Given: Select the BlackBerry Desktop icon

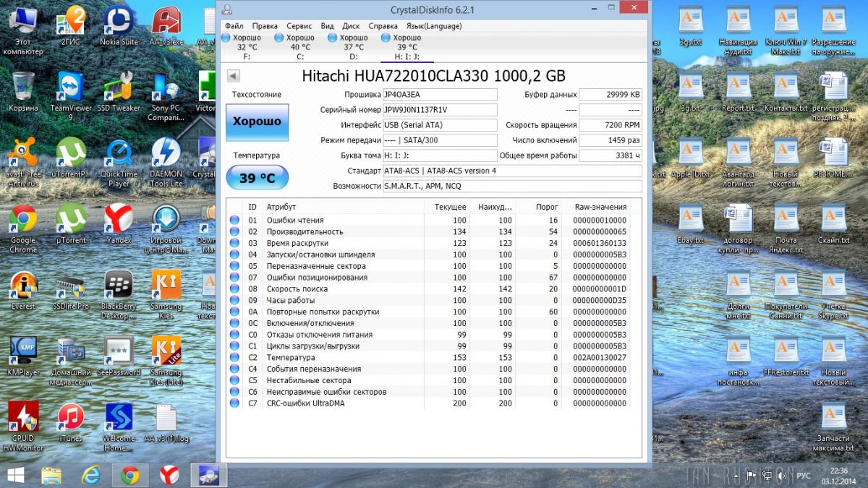Looking at the screenshot, I should [119, 295].
